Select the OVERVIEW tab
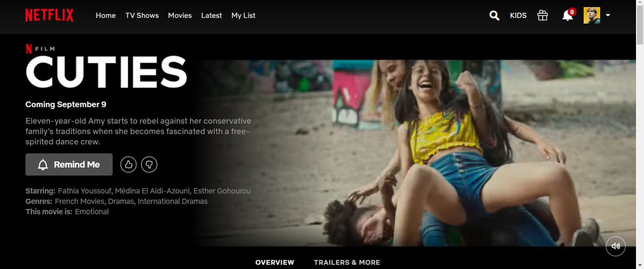 (x=275, y=263)
